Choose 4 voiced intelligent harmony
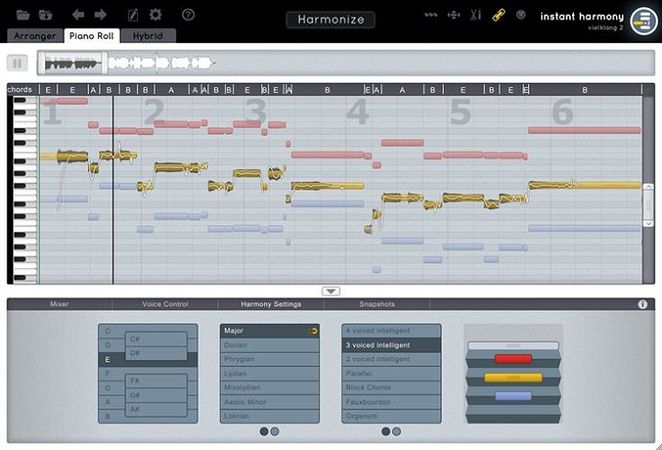662x450 pixels. 391,330
